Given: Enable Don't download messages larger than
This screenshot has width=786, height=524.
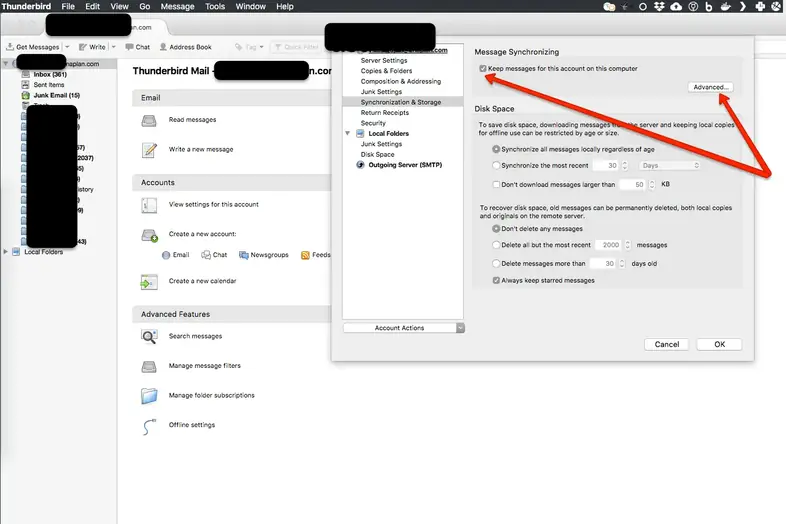Looking at the screenshot, I should [496, 185].
